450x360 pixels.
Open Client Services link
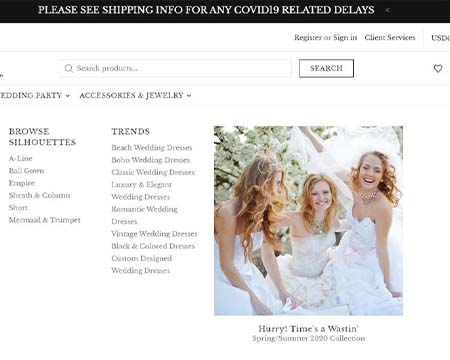pos(390,37)
